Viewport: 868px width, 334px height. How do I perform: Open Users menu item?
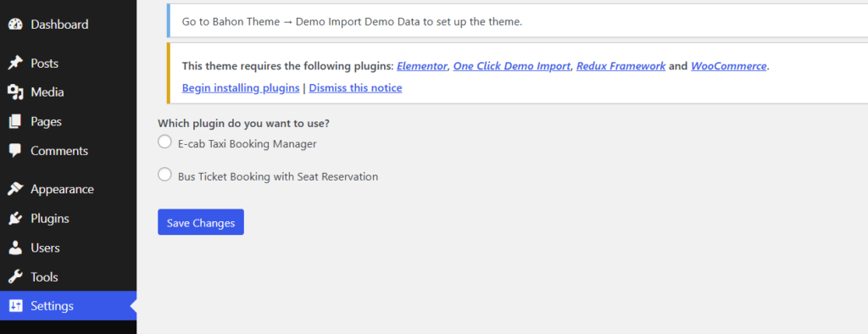point(68,248)
